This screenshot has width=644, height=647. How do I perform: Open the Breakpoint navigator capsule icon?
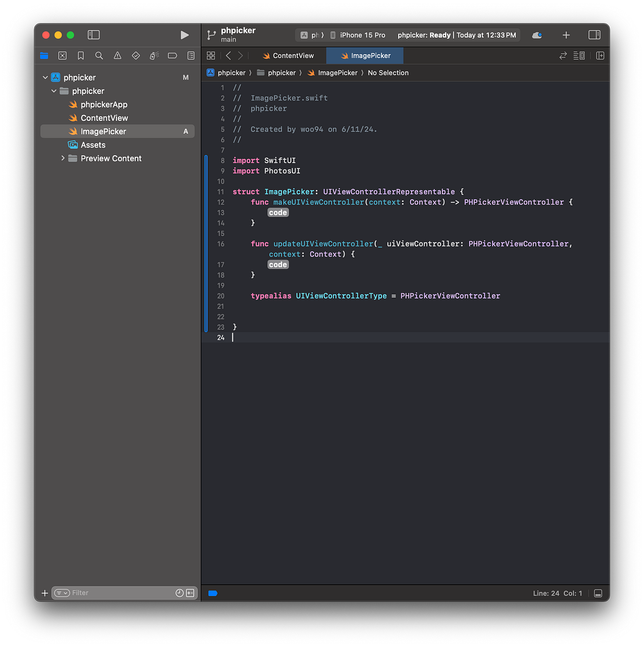coord(172,55)
